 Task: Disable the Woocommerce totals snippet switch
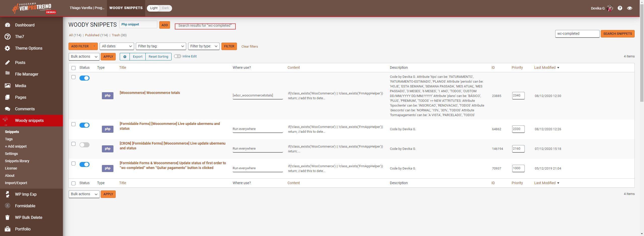85,78
